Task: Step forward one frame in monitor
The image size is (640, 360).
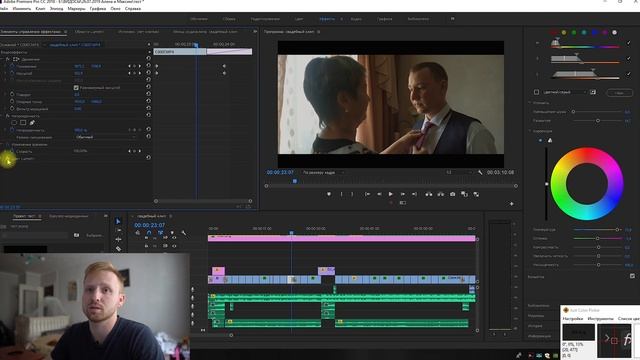Action: click(x=402, y=194)
